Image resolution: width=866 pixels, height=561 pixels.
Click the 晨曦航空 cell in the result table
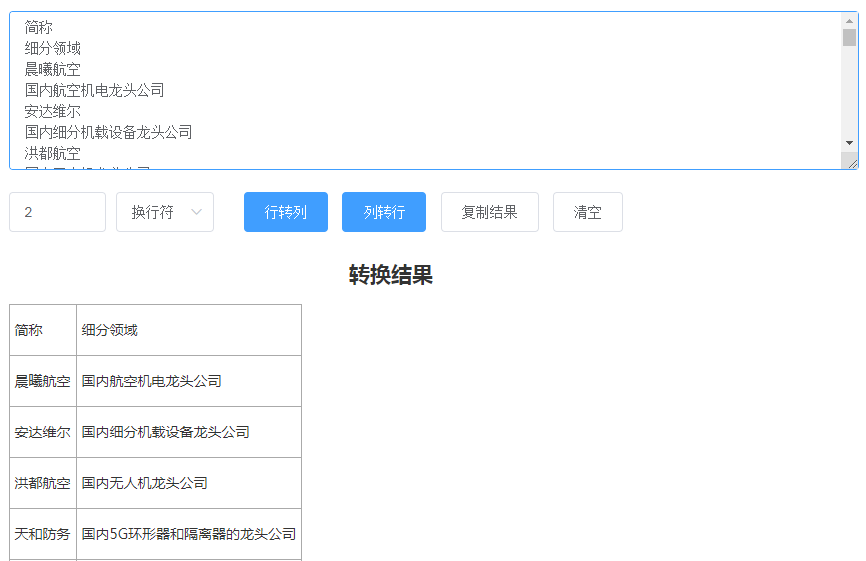[x=43, y=381]
